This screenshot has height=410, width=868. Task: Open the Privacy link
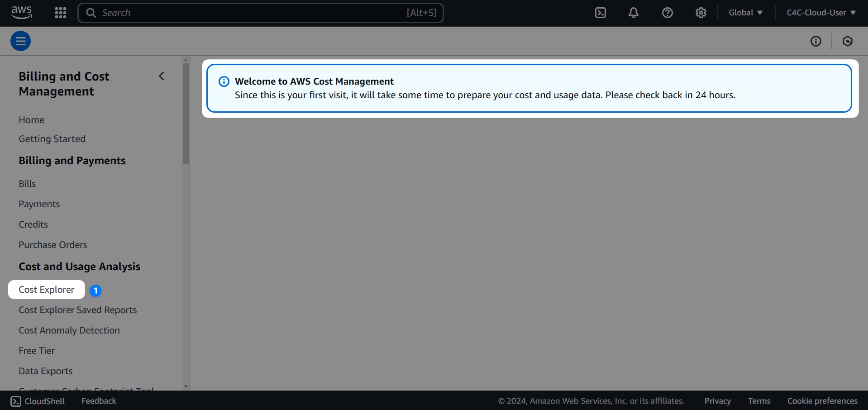[718, 401]
